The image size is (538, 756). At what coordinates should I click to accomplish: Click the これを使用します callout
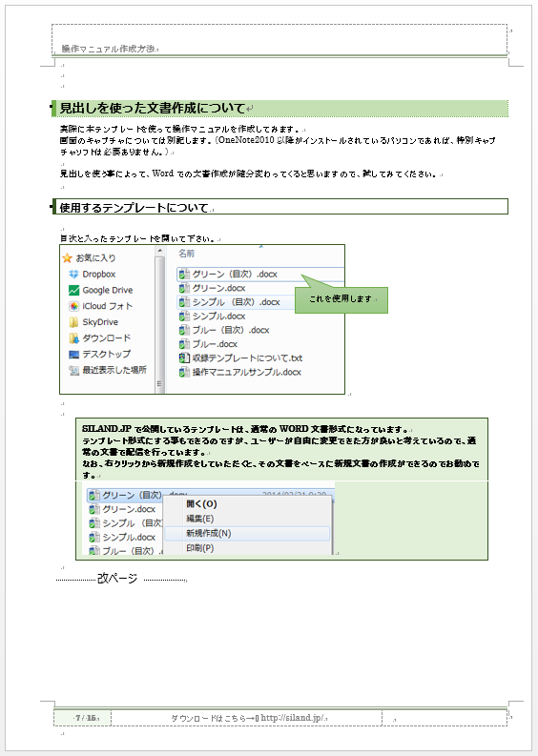click(341, 299)
